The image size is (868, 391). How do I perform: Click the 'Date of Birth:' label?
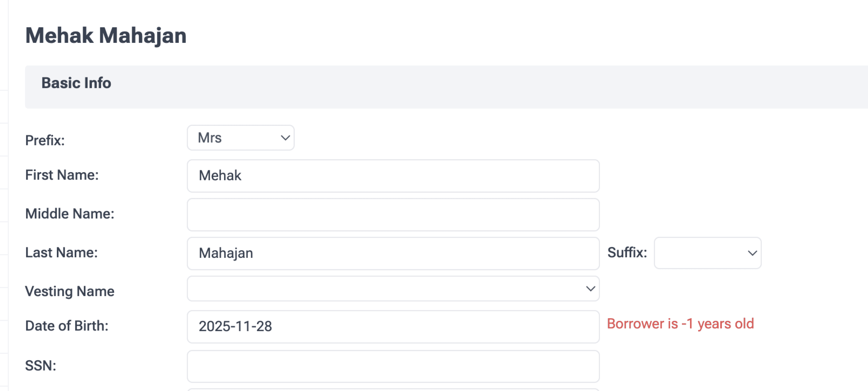pyautogui.click(x=67, y=326)
